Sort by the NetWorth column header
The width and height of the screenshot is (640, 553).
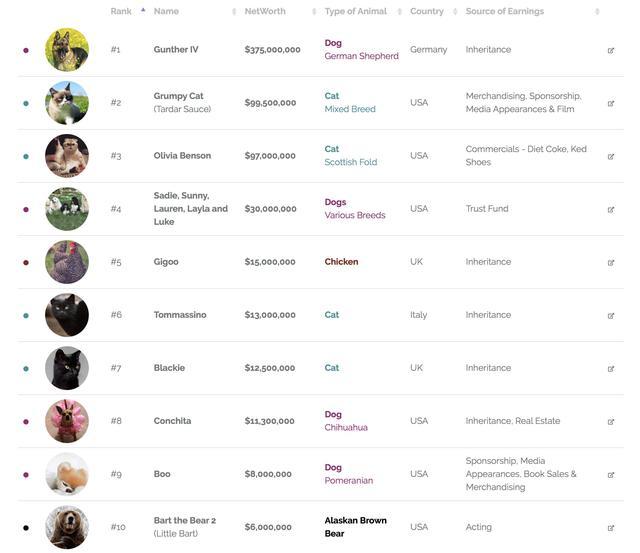(x=265, y=11)
